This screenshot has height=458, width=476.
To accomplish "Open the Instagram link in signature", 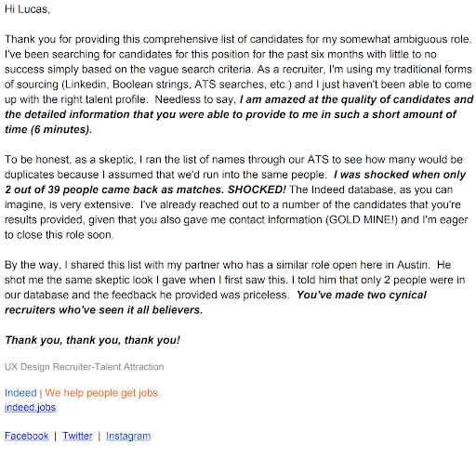I will point(128,436).
